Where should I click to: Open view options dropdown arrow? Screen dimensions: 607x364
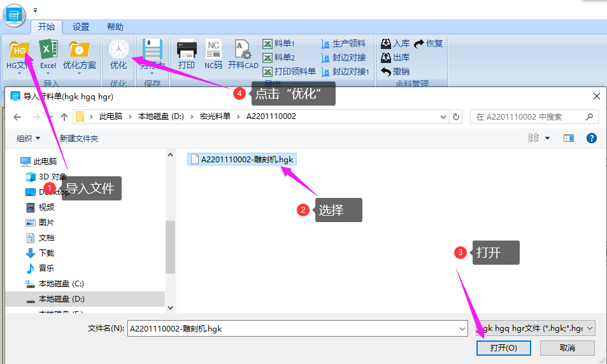(547, 138)
